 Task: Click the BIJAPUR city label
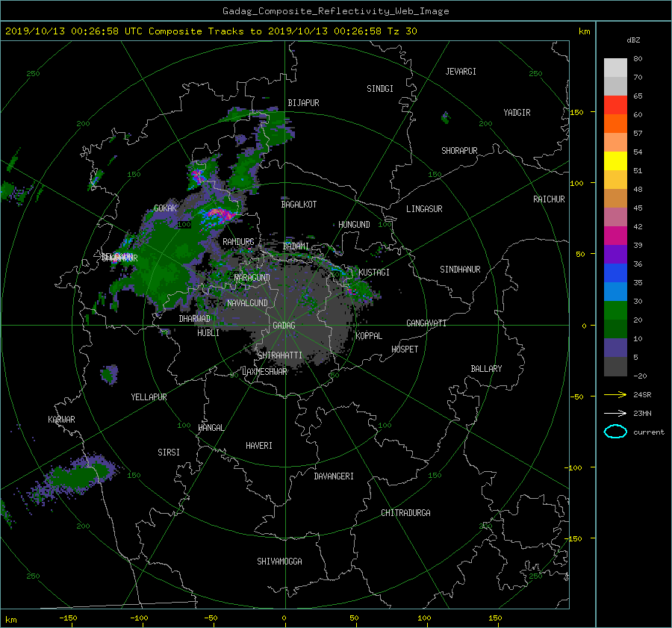point(303,103)
